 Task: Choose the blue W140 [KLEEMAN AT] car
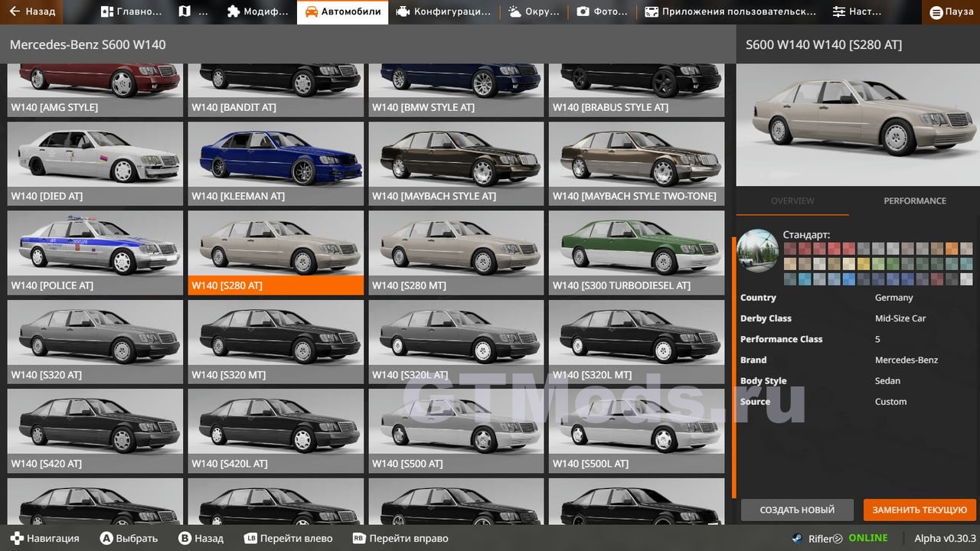click(x=276, y=164)
